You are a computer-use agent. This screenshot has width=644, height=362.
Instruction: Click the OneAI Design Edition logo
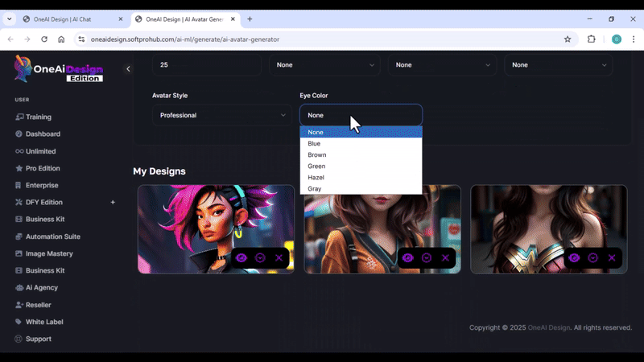pyautogui.click(x=59, y=69)
